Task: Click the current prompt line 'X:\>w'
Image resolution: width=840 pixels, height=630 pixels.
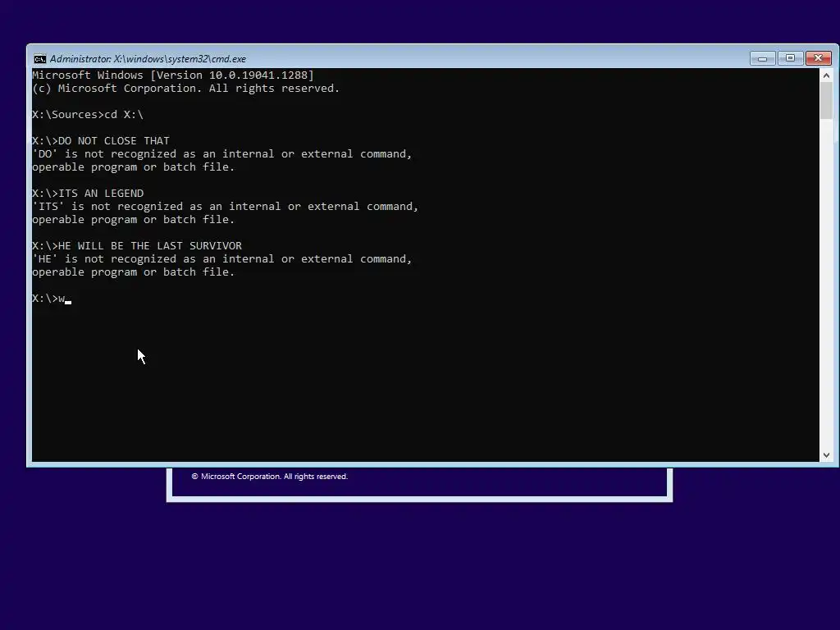Action: coord(52,299)
